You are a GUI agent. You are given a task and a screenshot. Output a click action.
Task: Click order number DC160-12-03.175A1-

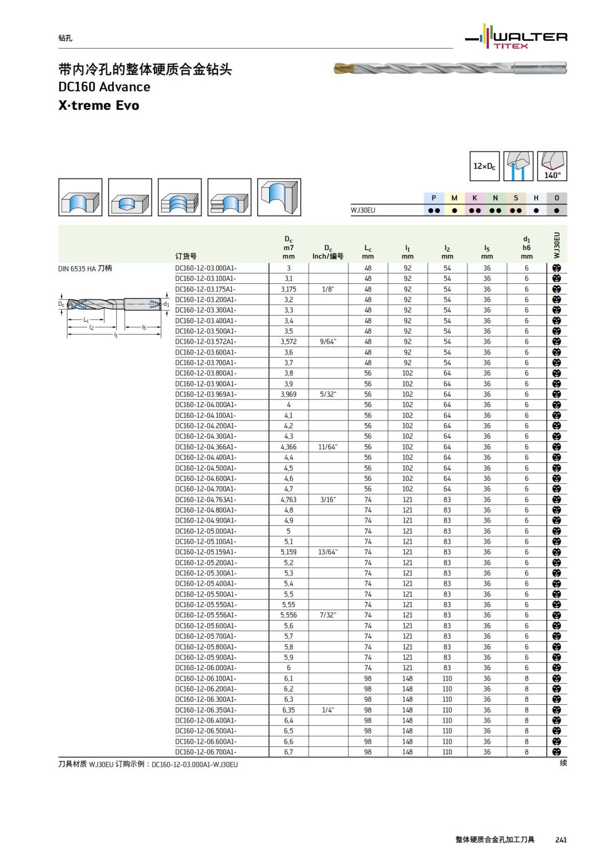[206, 289]
